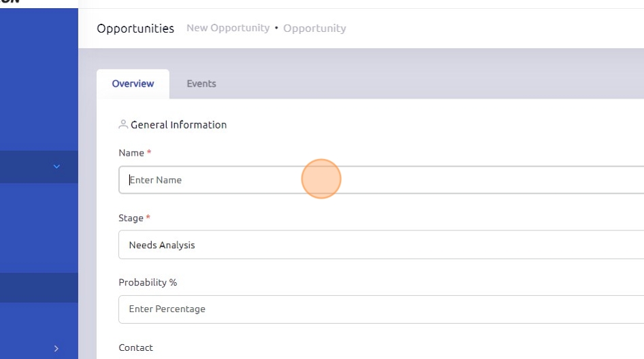Click the red asterisk next to Stage
This screenshot has height=359, width=644.
click(148, 218)
